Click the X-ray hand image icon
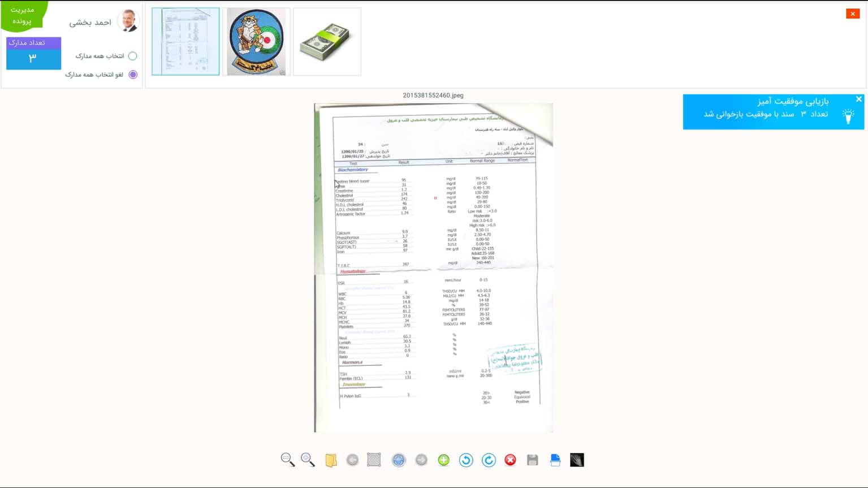This screenshot has width=868, height=488. (x=577, y=460)
